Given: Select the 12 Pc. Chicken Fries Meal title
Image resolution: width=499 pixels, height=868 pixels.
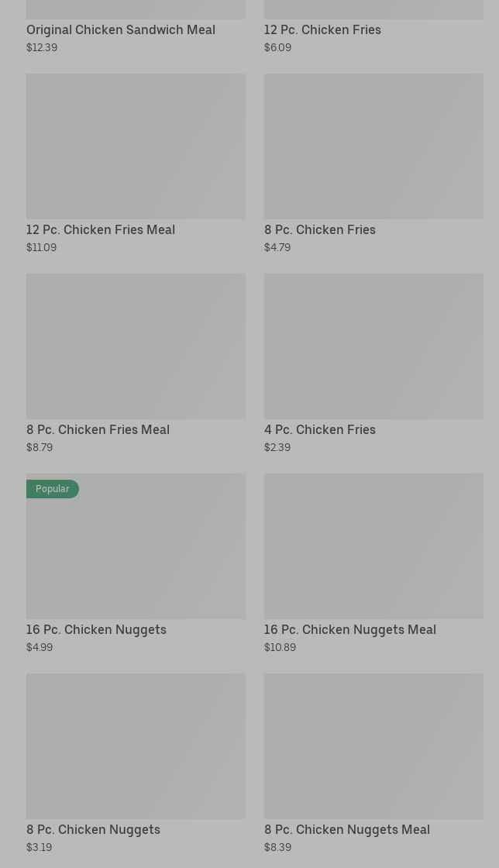Looking at the screenshot, I should [x=101, y=229].
